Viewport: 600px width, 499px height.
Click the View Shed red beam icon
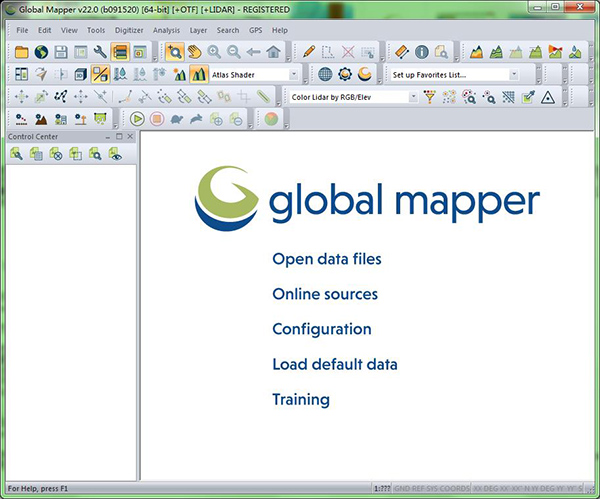tap(556, 52)
